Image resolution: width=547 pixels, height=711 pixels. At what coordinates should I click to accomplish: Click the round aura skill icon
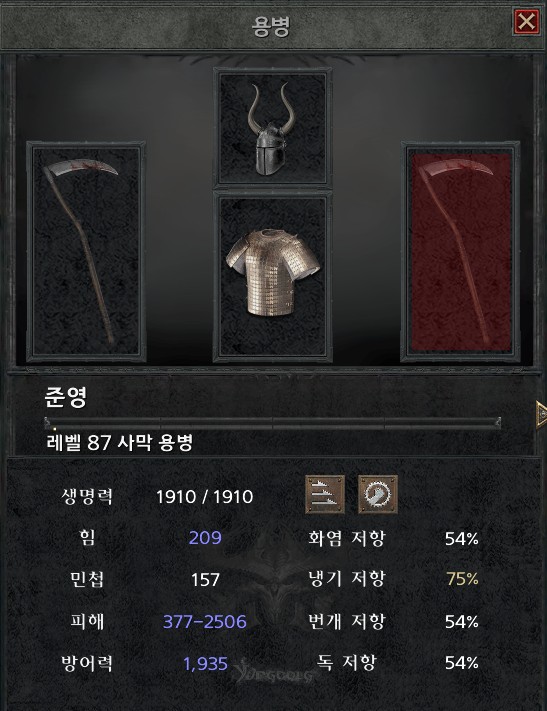[x=378, y=494]
